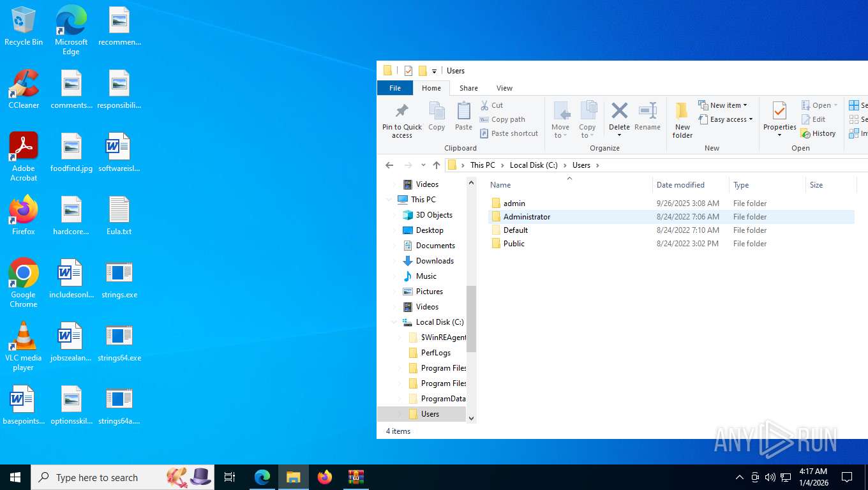The image size is (868, 490).
Task: Click the Cut scissors command
Action: (x=491, y=105)
